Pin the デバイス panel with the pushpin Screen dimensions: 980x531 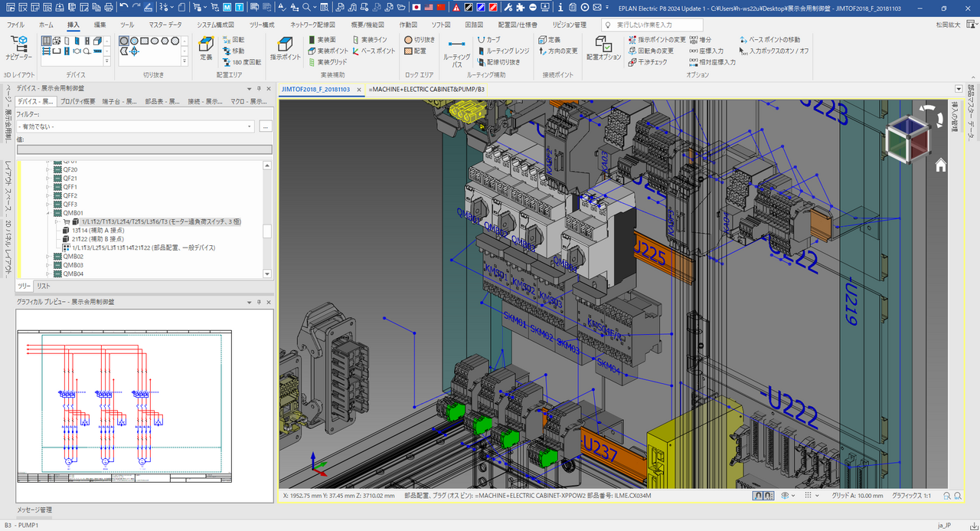click(259, 89)
